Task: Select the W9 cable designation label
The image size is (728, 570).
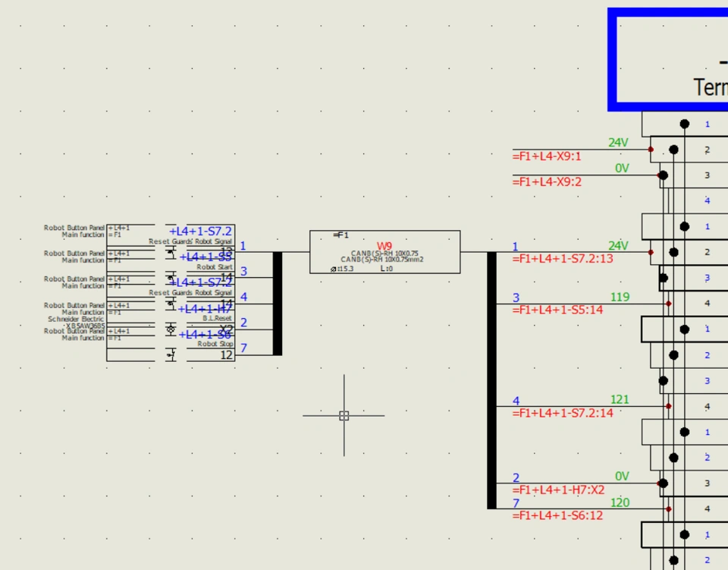Action: (384, 246)
